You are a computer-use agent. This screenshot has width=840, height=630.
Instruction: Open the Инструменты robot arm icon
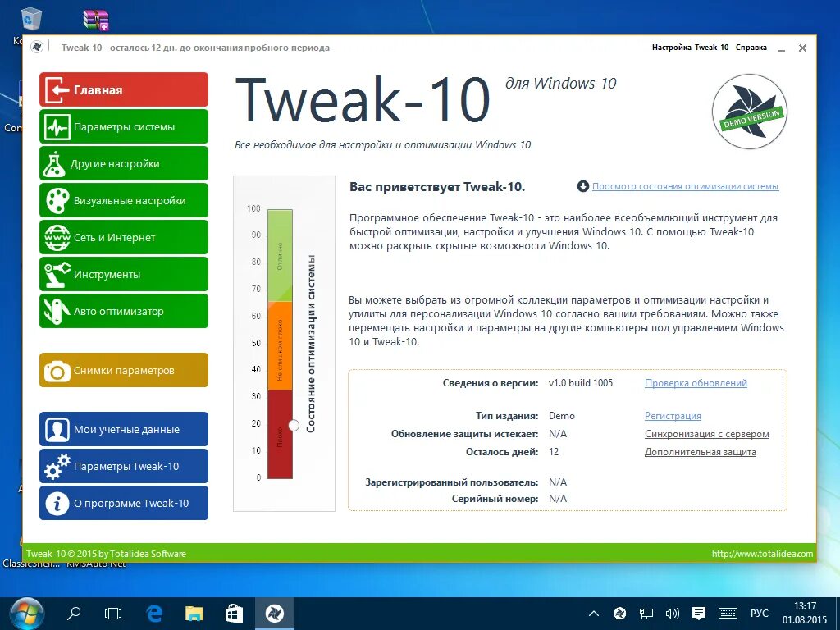click(57, 274)
